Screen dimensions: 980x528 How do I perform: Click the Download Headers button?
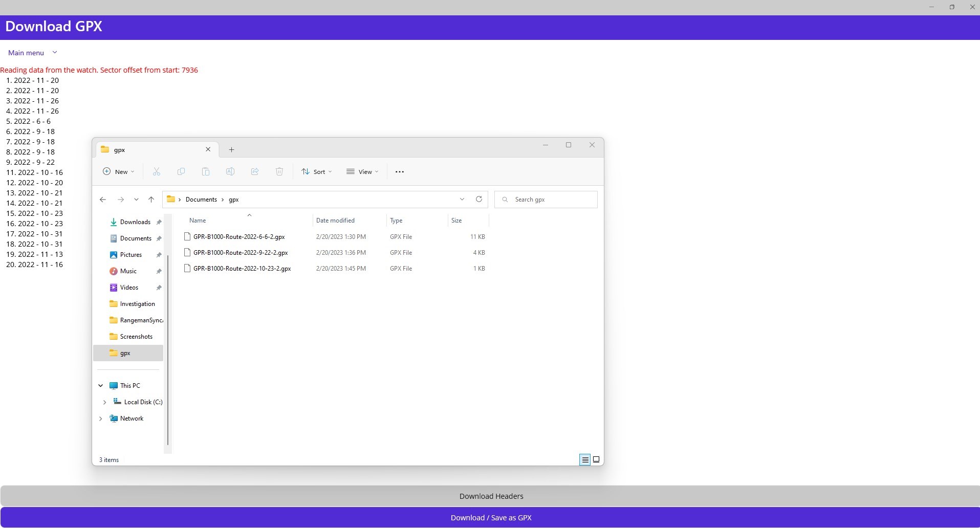tap(490, 496)
